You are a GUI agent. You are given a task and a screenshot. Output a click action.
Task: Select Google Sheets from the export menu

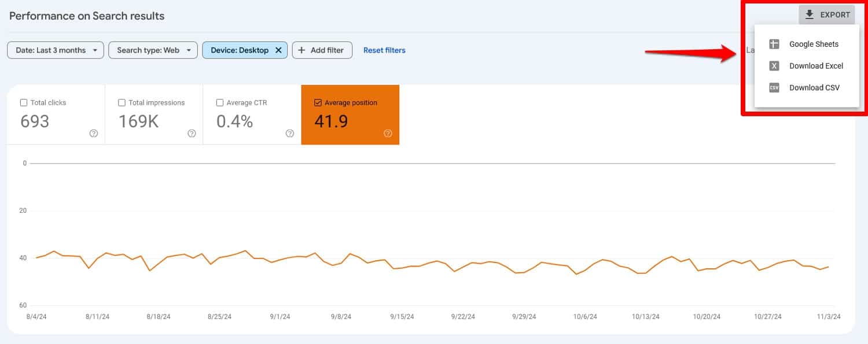pos(814,44)
